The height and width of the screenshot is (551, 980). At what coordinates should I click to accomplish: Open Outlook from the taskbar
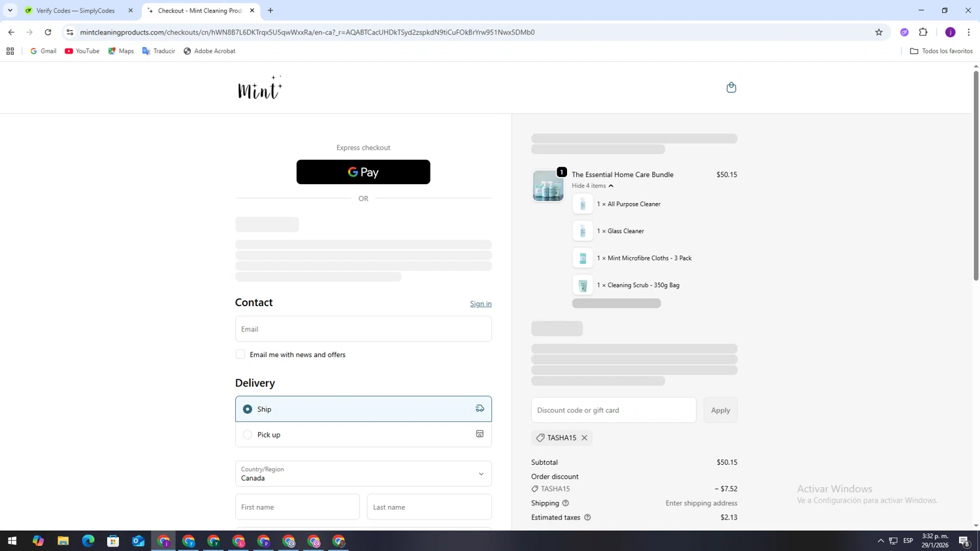point(138,541)
